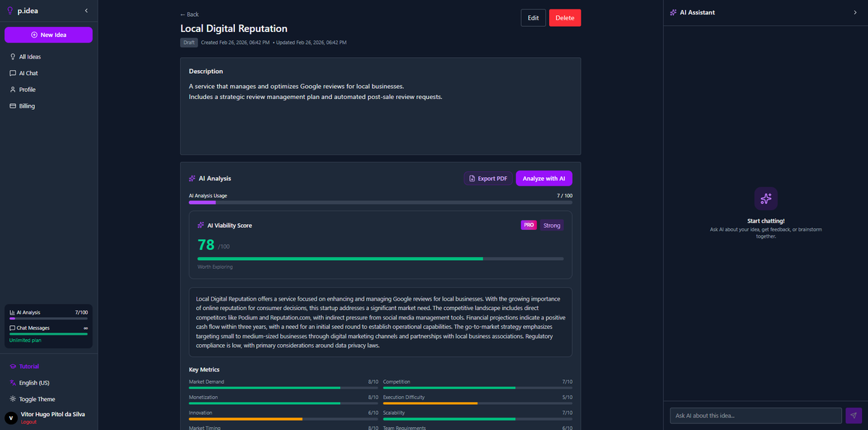This screenshot has width=868, height=430.
Task: Click the user avatar with letter V
Action: (x=11, y=418)
